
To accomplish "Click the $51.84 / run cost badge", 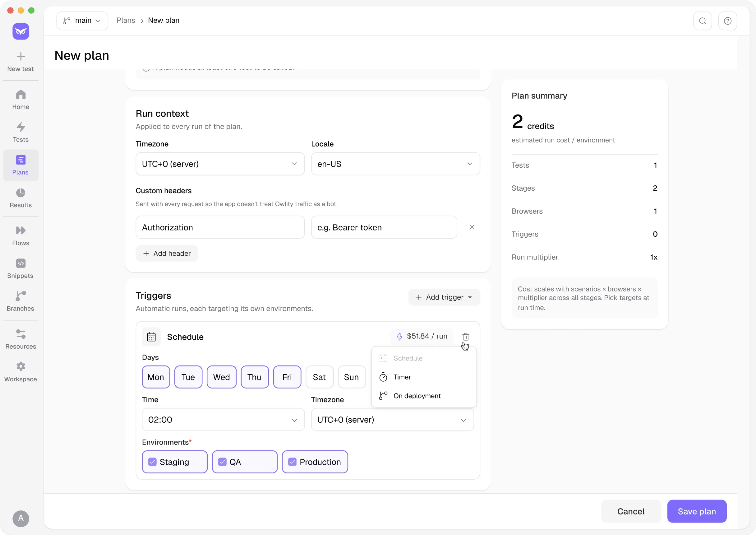I will click(422, 336).
